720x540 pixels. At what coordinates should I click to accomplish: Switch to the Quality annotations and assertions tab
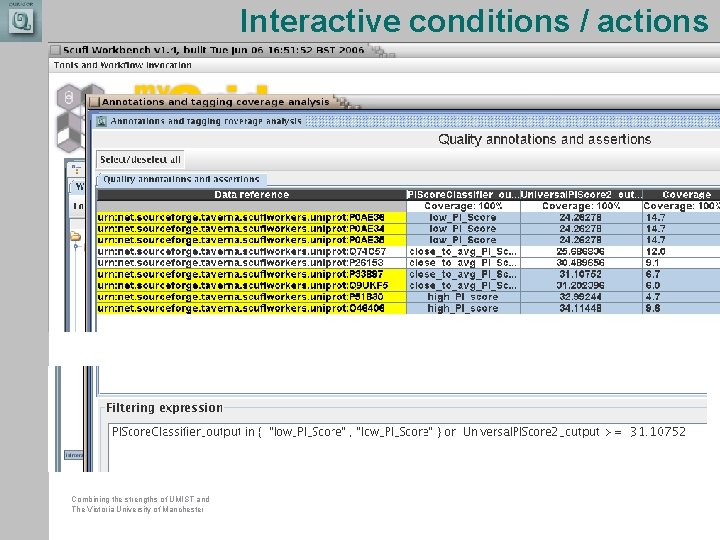pyautogui.click(x=181, y=179)
